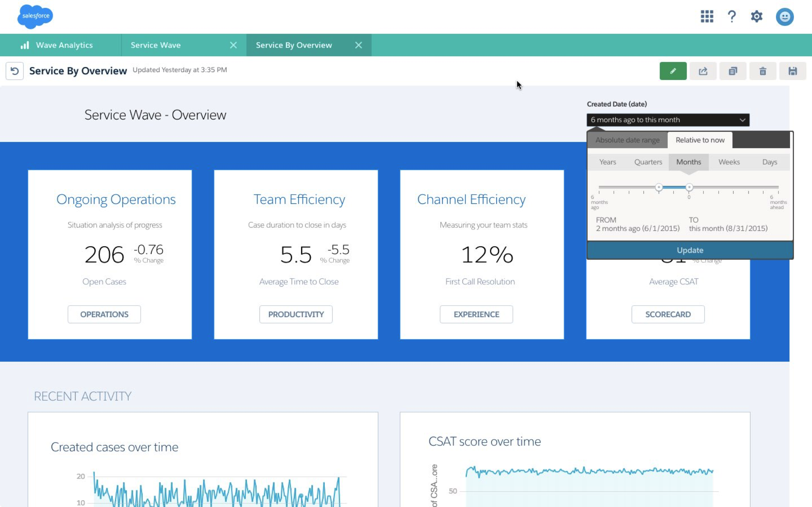Clone the dashboard using the copy icon
The height and width of the screenshot is (507, 812).
(733, 71)
